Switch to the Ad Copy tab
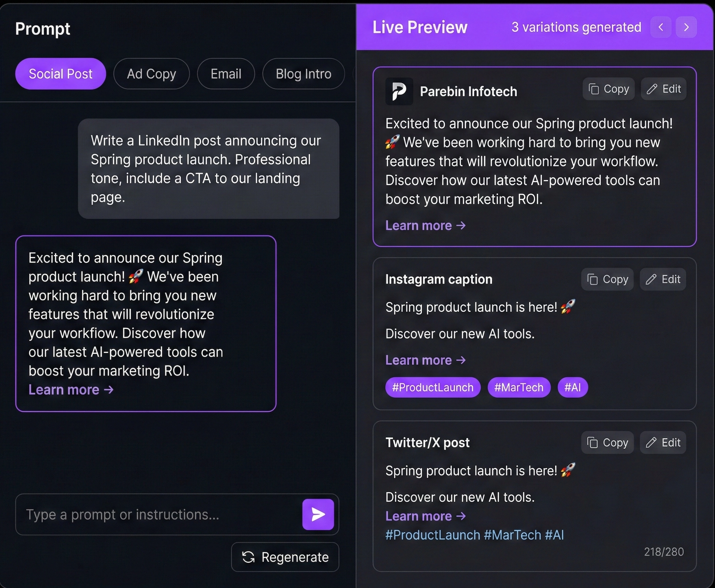Viewport: 715px width, 588px height. click(151, 74)
